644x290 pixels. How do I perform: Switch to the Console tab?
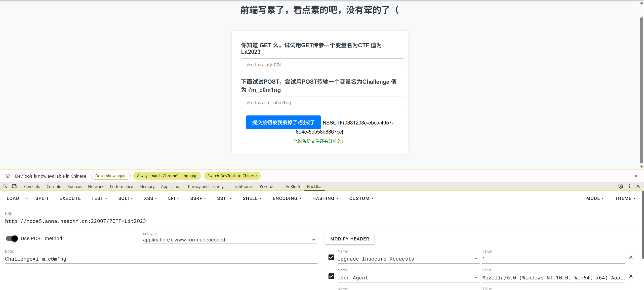pos(54,186)
